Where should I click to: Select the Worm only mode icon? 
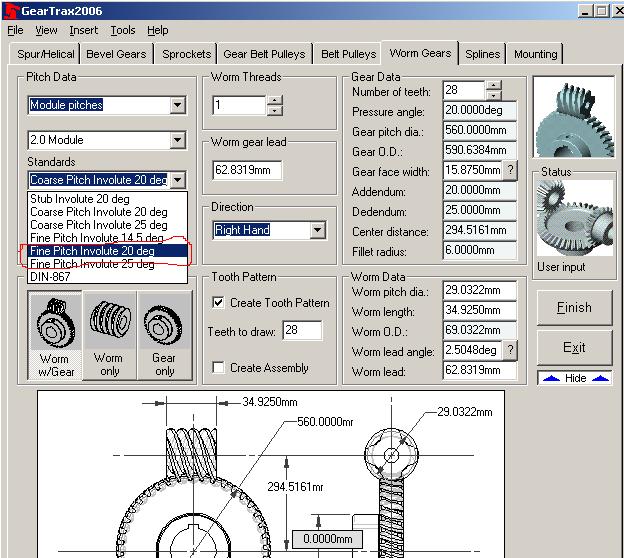click(110, 335)
